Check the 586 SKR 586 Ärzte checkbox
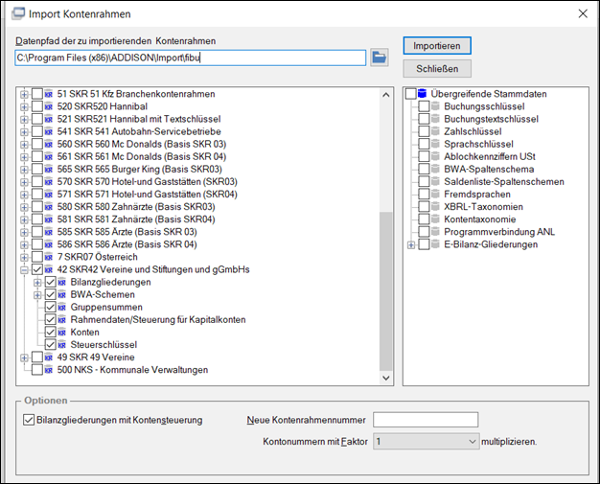 37,244
